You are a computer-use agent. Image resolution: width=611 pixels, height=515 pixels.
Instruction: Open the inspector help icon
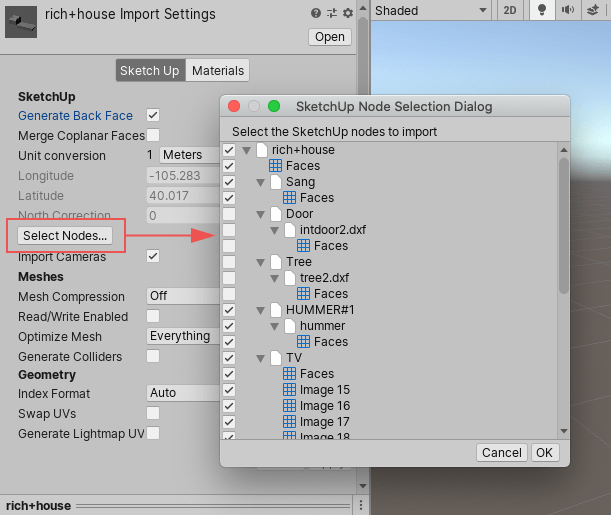click(x=317, y=13)
